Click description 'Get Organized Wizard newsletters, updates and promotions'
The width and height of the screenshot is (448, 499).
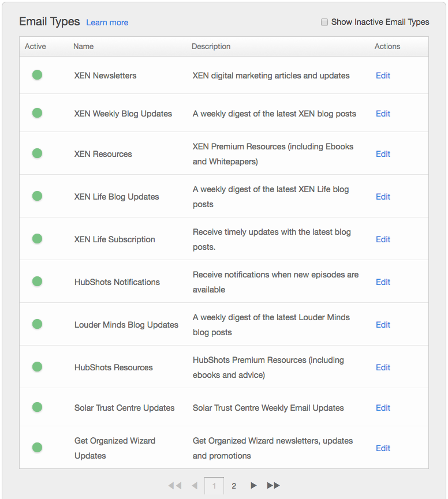point(272,448)
